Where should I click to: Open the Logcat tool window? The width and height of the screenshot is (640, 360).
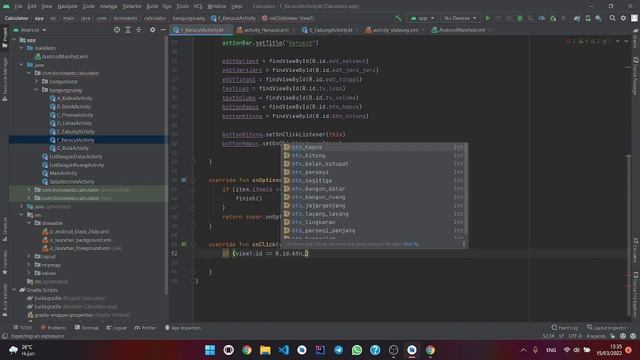coord(116,328)
